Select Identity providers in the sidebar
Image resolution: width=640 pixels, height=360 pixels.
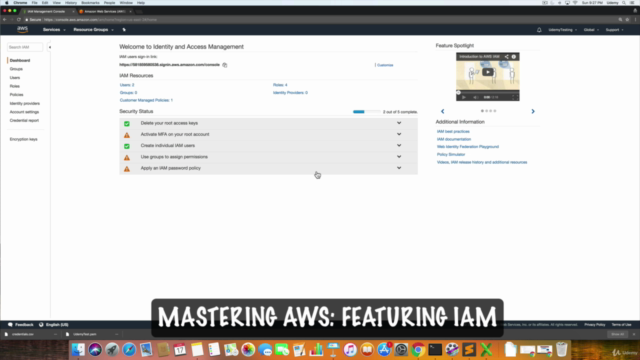(24, 103)
